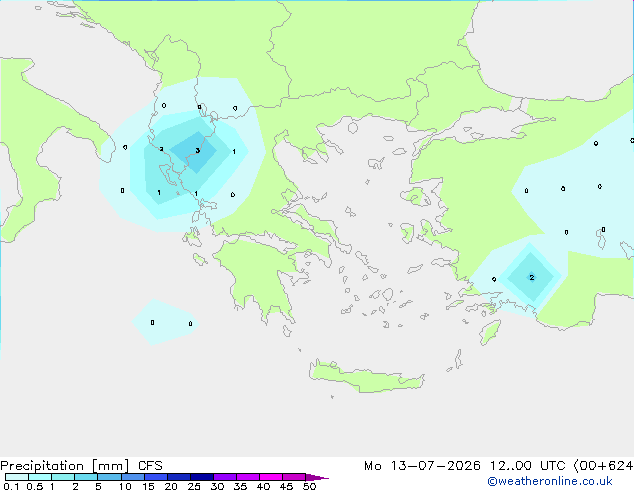Image resolution: width=634 pixels, height=490 pixels.
Task: Click the island of Crete on the map
Action: tap(366, 376)
